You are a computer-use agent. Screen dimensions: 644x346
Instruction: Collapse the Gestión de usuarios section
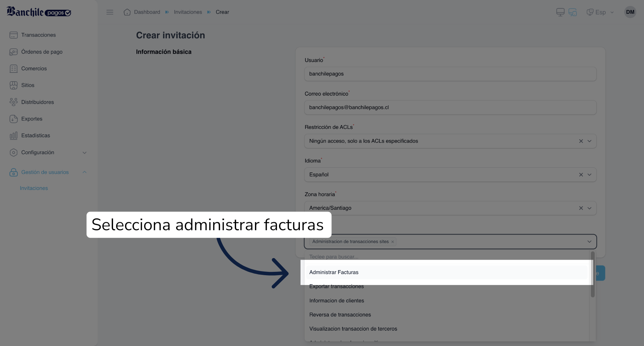point(85,172)
